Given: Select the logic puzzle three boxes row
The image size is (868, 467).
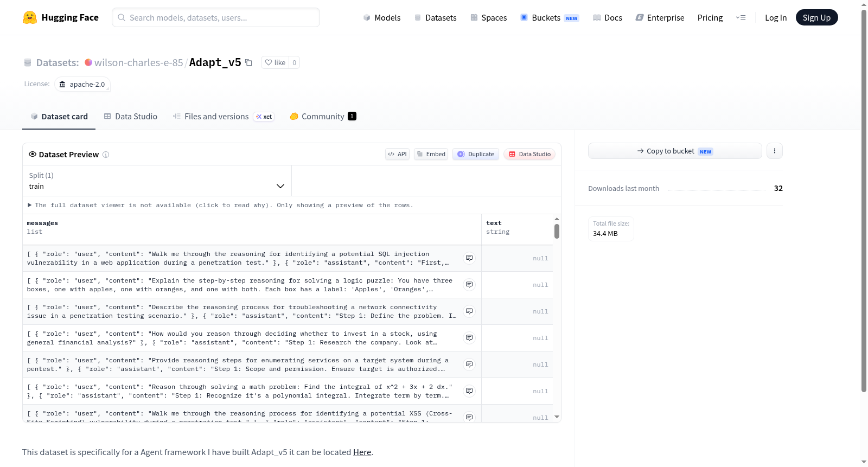Looking at the screenshot, I should coord(240,285).
